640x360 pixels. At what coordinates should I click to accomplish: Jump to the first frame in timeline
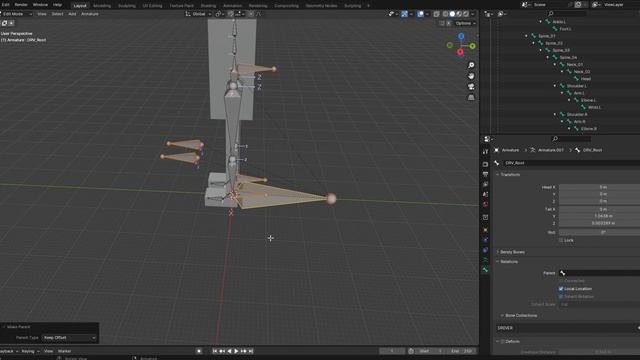click(215, 351)
